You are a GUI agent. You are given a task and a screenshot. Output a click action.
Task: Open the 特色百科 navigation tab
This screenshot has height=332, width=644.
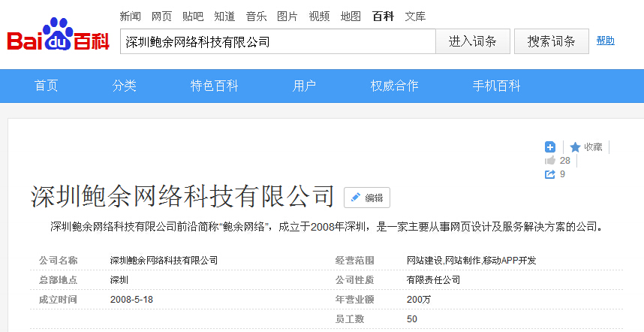(214, 86)
